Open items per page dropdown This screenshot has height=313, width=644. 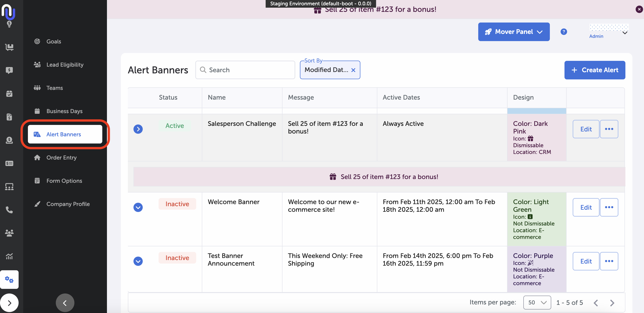coord(537,302)
